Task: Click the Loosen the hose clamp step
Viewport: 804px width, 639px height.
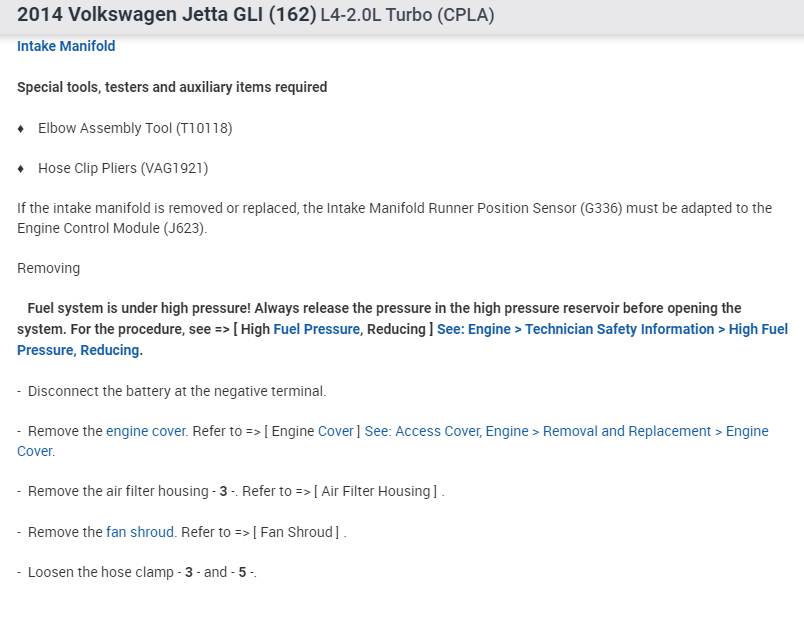Action: tap(142, 572)
